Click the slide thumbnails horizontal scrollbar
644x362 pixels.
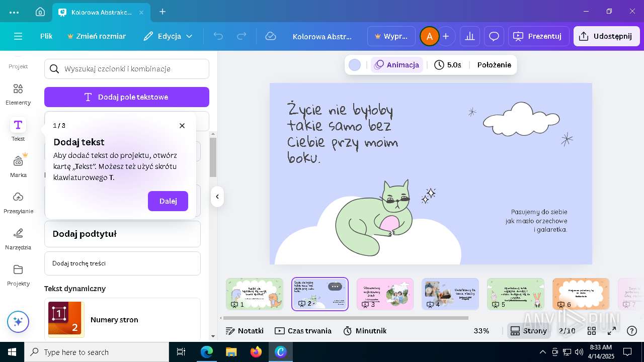coord(346,318)
